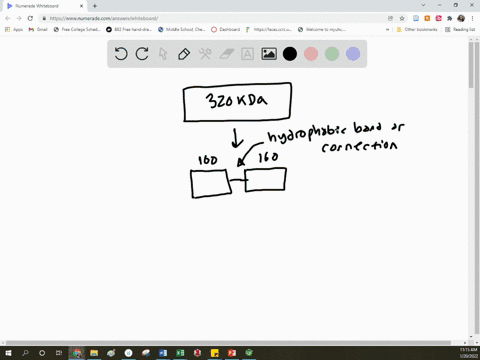Open Word from the taskbar
This screenshot has width=480, height=360.
coord(163,353)
